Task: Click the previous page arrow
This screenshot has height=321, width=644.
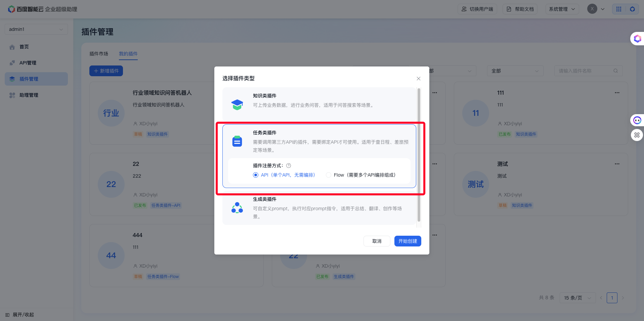Action: point(601,298)
